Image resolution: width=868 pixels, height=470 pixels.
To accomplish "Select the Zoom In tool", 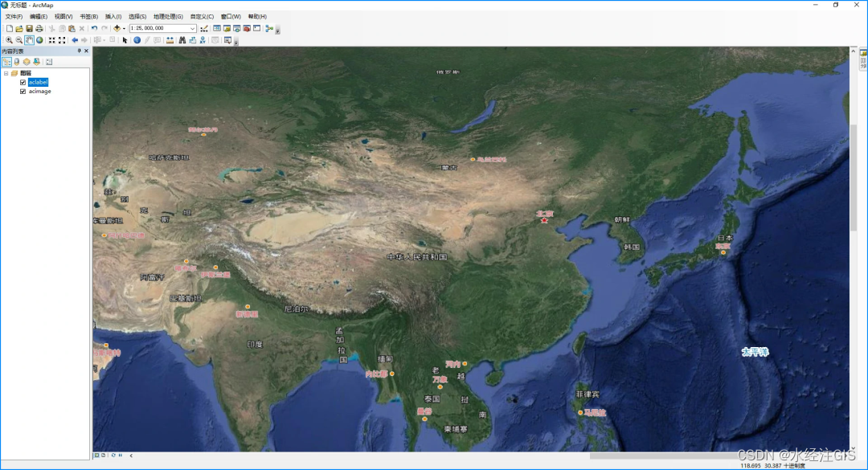I will pos(9,40).
